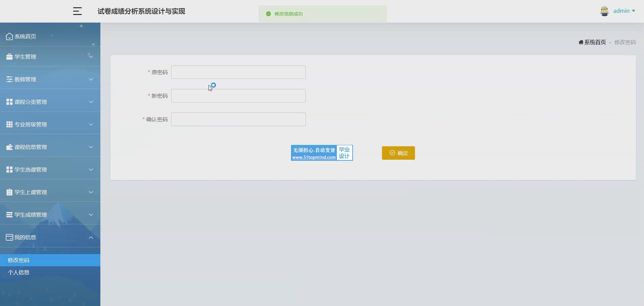This screenshot has width=644, height=306.
Task: Click the 我的信息 card icon
Action: click(9, 237)
